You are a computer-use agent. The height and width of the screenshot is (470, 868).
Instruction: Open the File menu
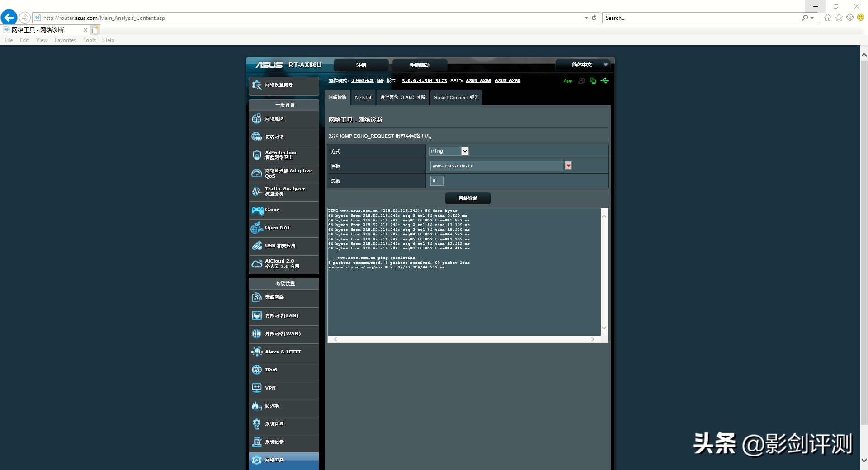[9, 40]
